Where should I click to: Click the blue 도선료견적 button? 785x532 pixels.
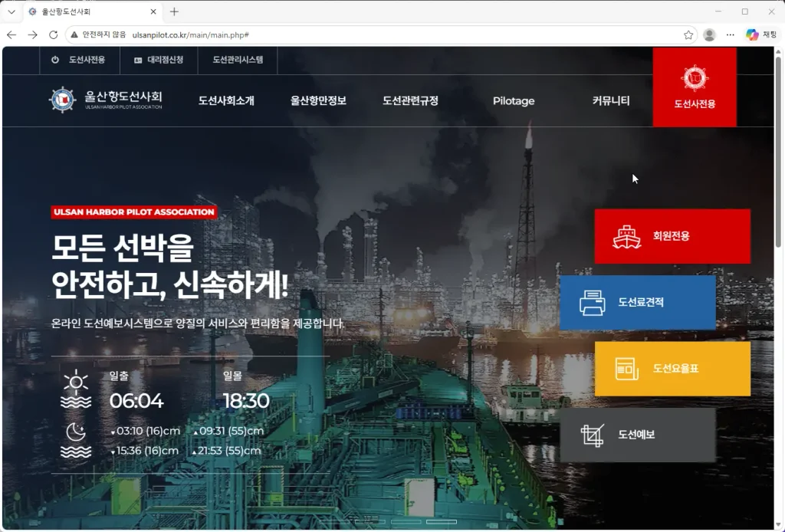[637, 302]
